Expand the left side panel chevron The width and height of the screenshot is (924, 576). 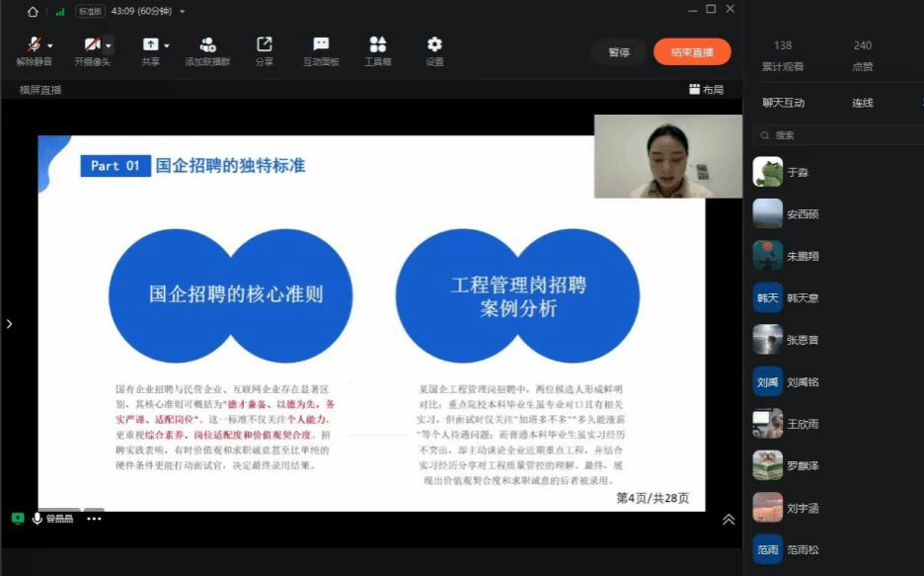pos(10,323)
